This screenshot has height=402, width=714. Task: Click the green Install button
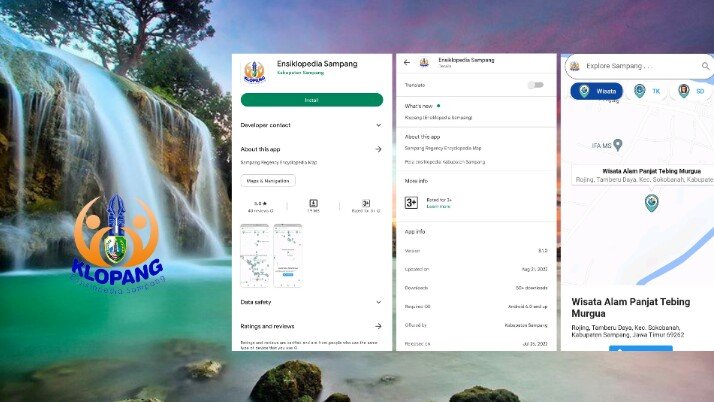(311, 100)
